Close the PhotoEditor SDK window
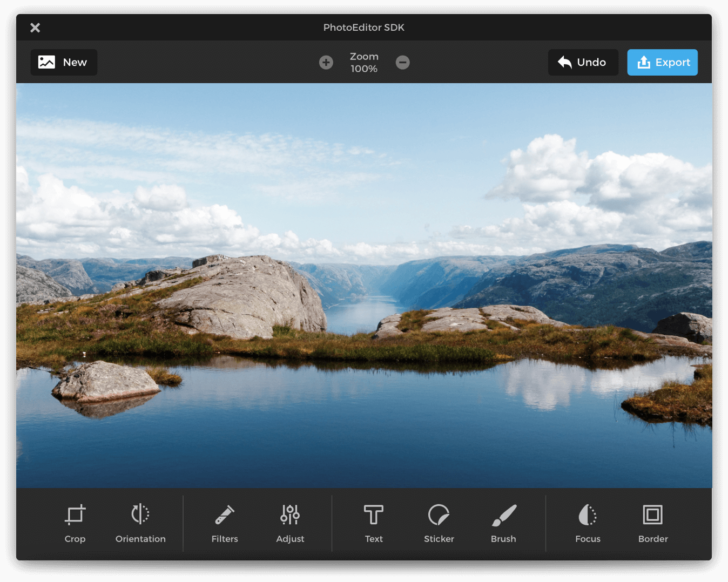 (x=35, y=28)
